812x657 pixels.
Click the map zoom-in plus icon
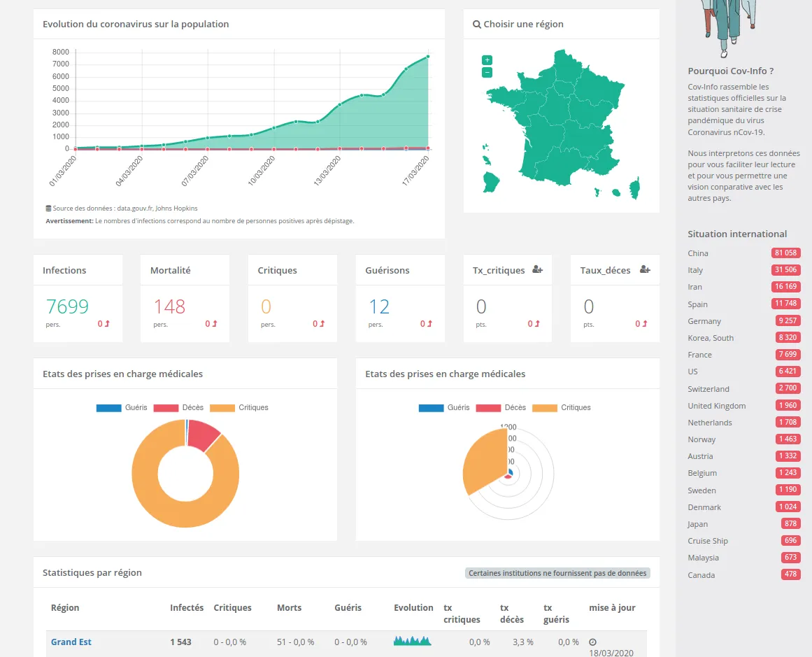pyautogui.click(x=486, y=59)
